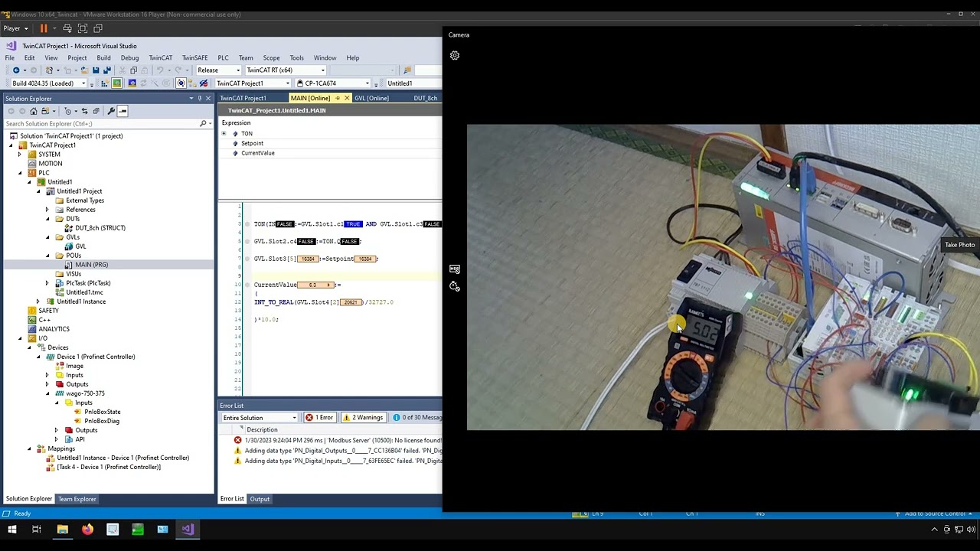Click the Save icon in toolbar

point(96,70)
